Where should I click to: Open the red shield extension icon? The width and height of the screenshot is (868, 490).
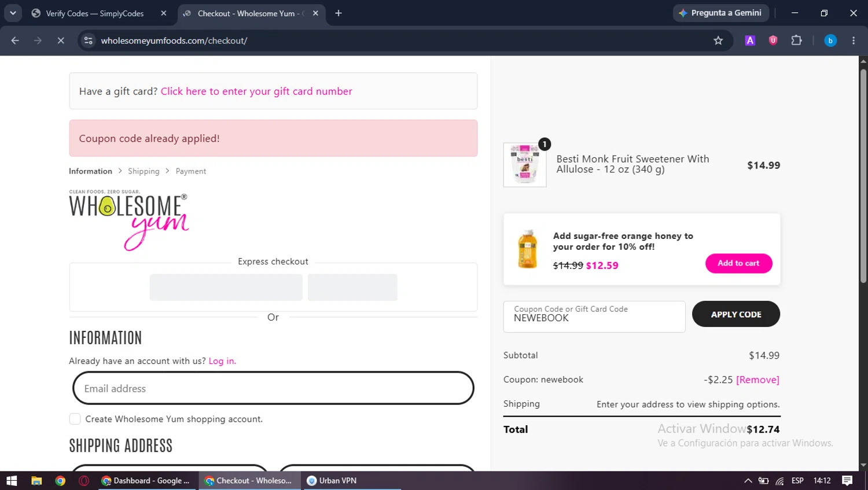point(773,40)
